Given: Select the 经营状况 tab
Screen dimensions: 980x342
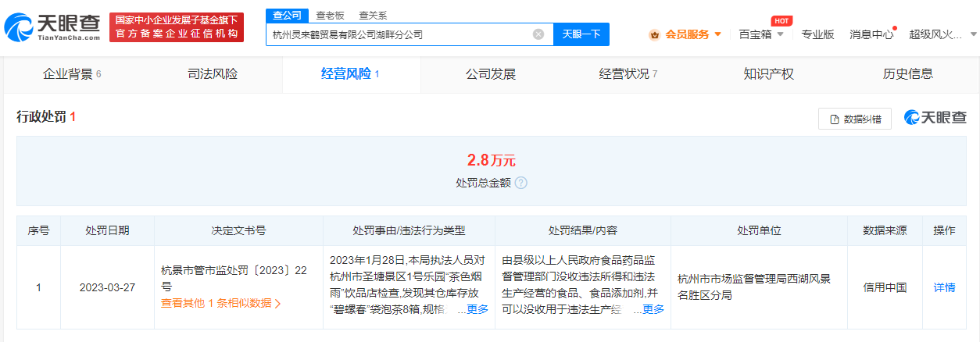Looking at the screenshot, I should [628, 74].
